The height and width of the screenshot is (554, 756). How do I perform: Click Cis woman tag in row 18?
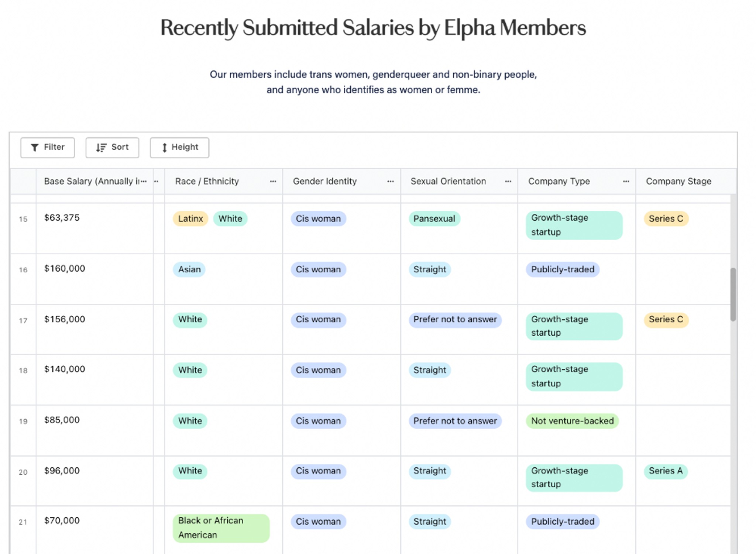coord(318,370)
